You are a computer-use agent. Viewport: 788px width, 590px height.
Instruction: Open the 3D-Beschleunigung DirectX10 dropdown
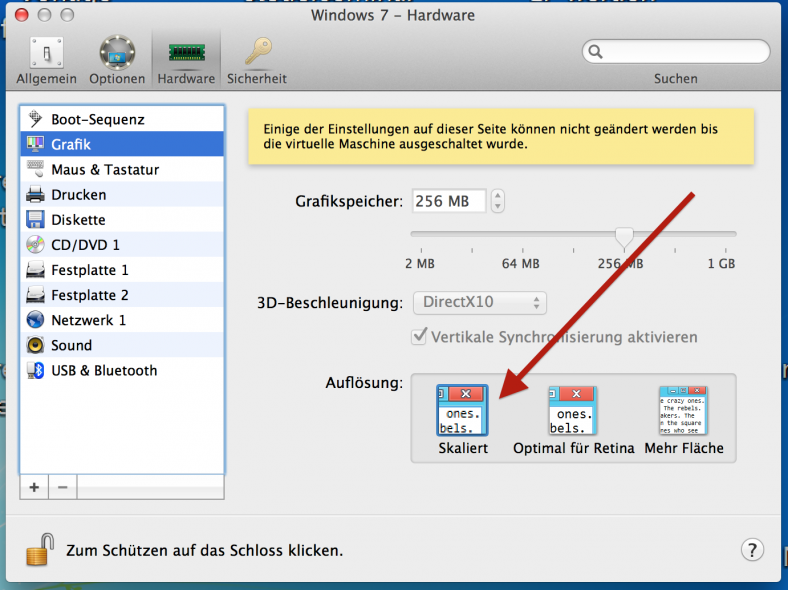(479, 303)
